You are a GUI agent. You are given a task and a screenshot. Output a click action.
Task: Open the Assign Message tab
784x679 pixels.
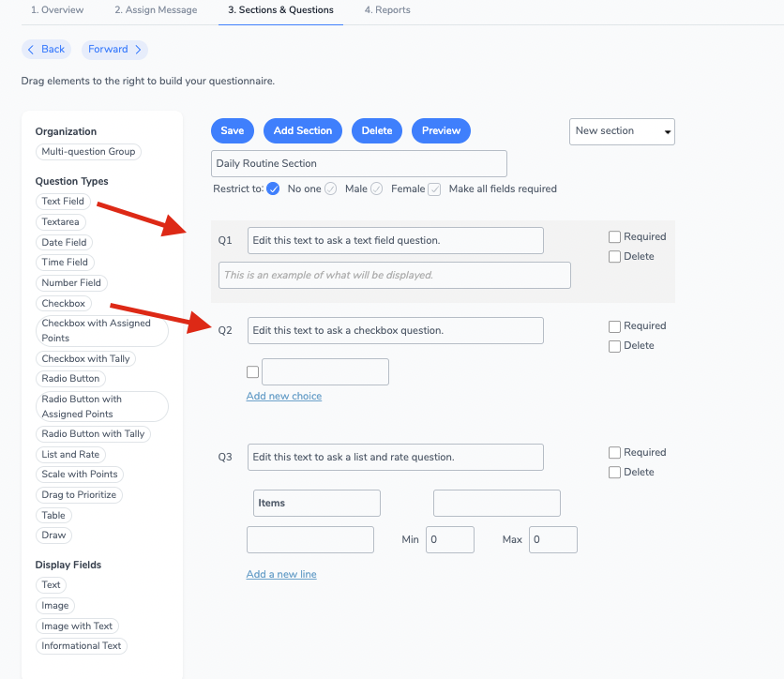[x=156, y=10]
